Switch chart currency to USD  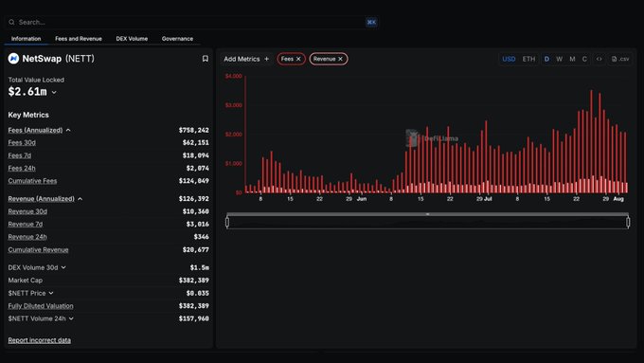(509, 59)
